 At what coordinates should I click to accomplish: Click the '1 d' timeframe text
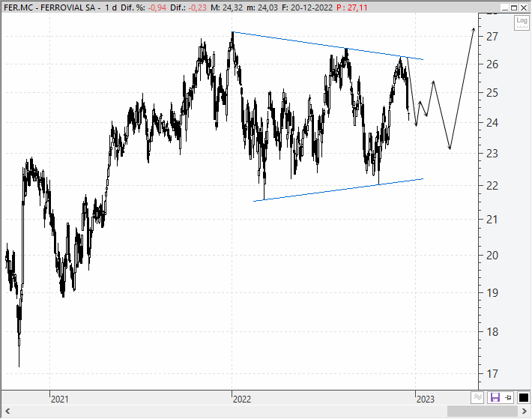pyautogui.click(x=111, y=7)
